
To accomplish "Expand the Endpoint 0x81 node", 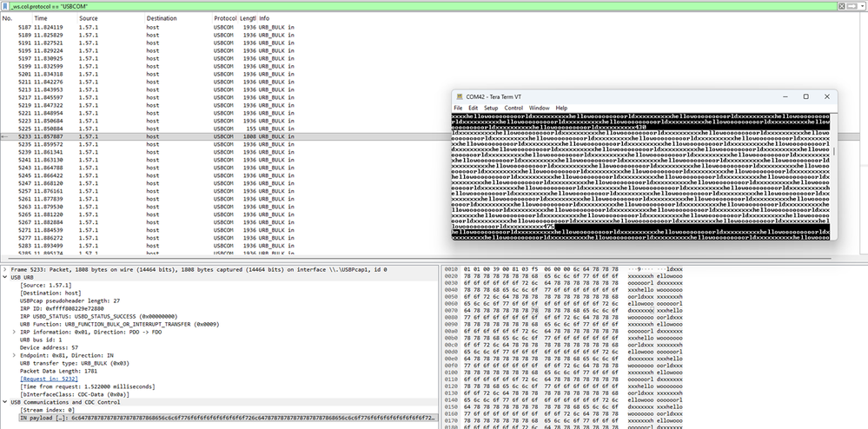I will click(15, 355).
